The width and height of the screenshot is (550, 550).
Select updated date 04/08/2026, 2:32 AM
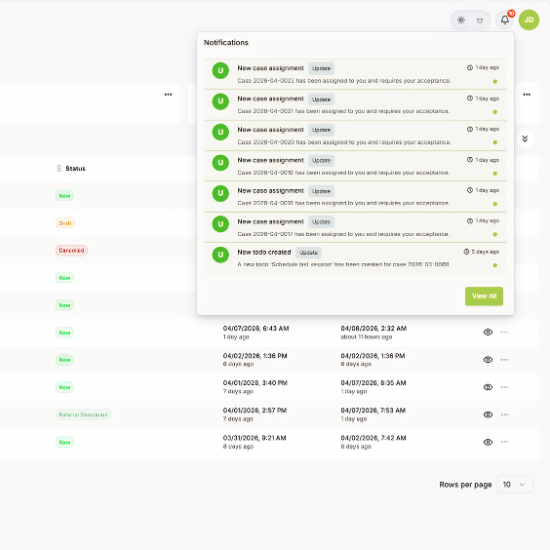click(373, 328)
